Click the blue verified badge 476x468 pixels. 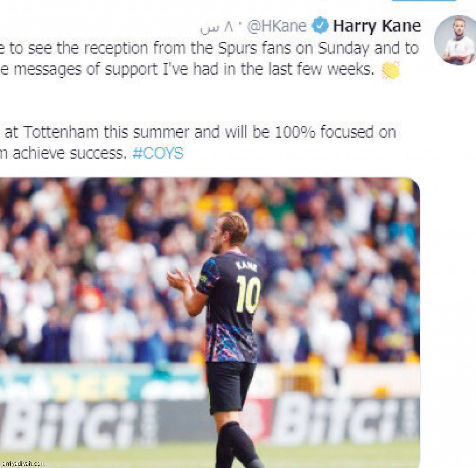320,25
